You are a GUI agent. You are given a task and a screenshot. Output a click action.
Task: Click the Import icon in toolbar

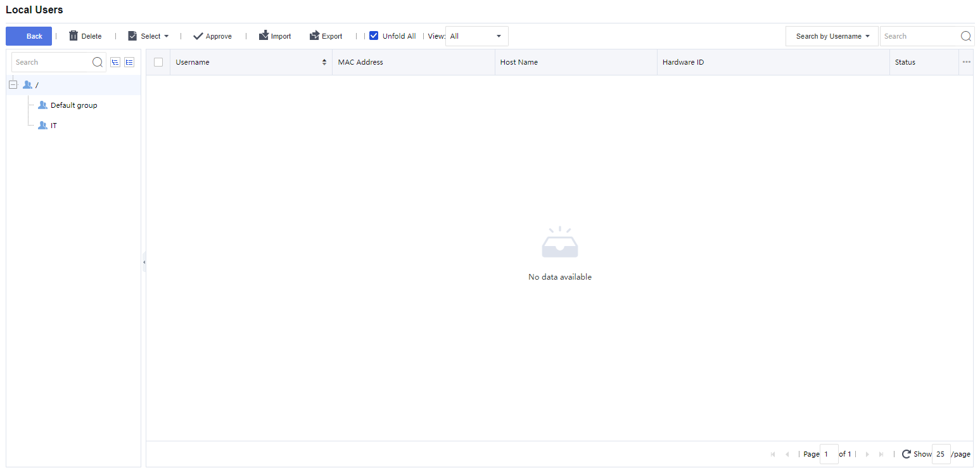[x=264, y=36]
